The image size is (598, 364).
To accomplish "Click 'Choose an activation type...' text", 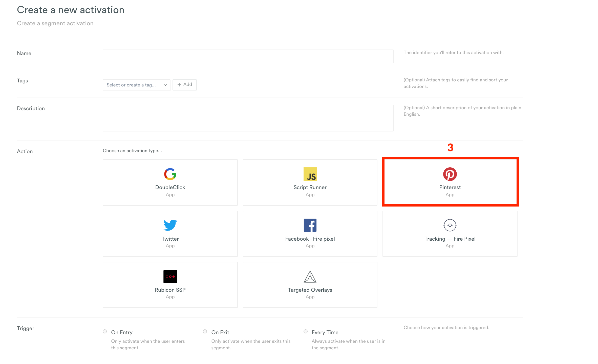I will coord(132,151).
